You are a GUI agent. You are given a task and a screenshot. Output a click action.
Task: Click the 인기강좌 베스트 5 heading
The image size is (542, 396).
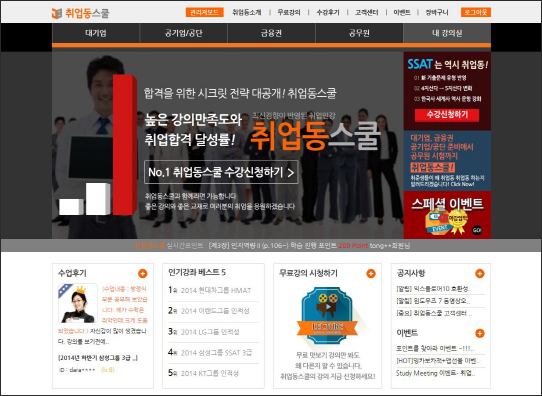coord(197,272)
